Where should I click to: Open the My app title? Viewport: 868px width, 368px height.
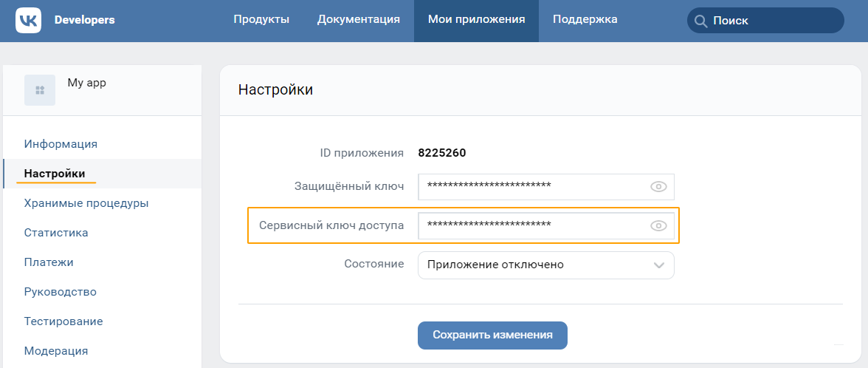[x=87, y=83]
